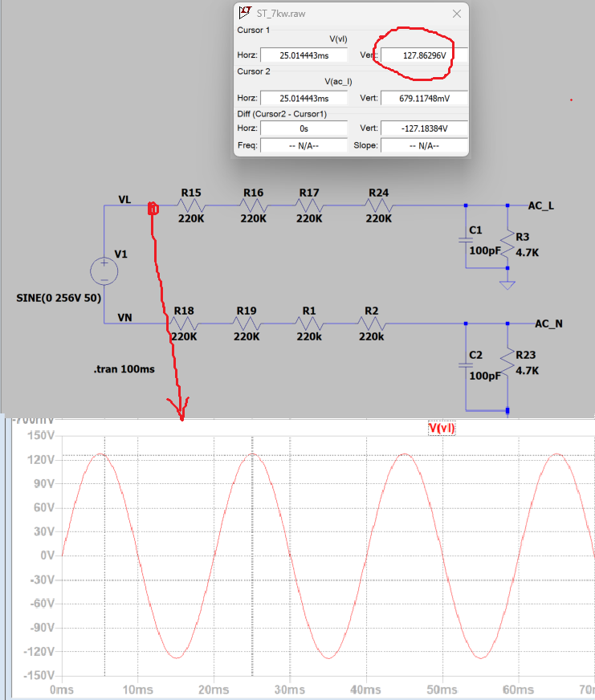Click the VN net label
Viewport: 595px width, 700px height.
coord(124,317)
